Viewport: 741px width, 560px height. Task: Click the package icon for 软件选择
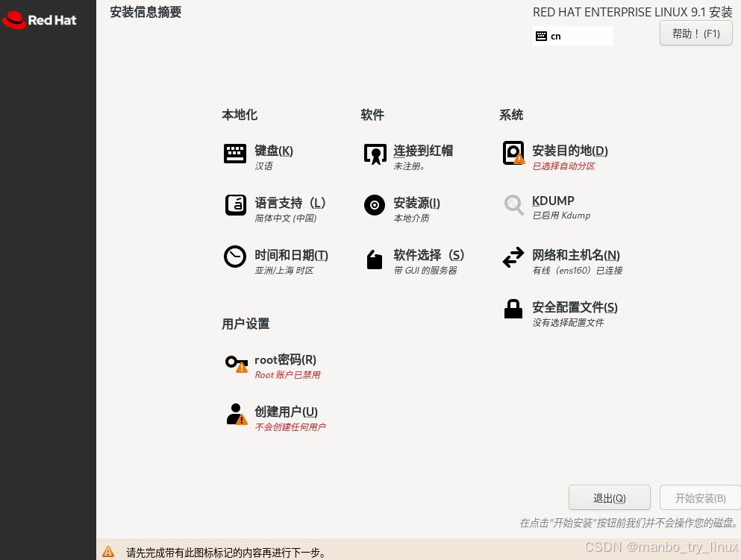(375, 259)
